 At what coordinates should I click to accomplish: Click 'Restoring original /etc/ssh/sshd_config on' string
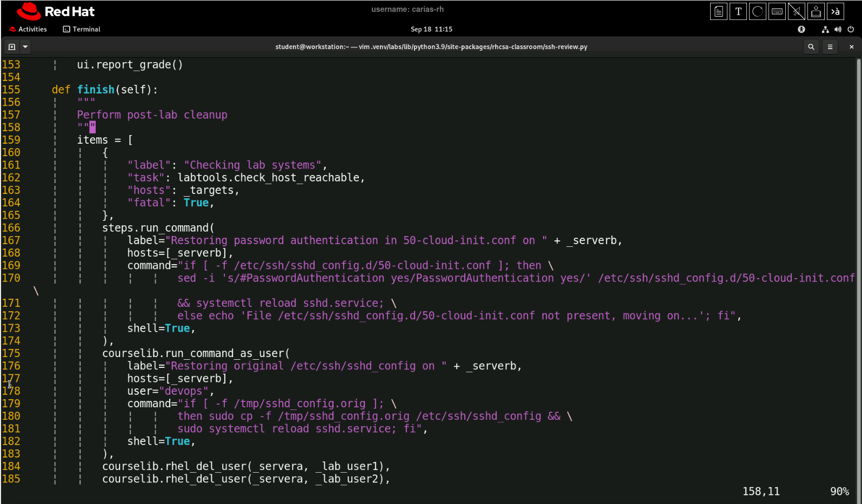(303, 366)
